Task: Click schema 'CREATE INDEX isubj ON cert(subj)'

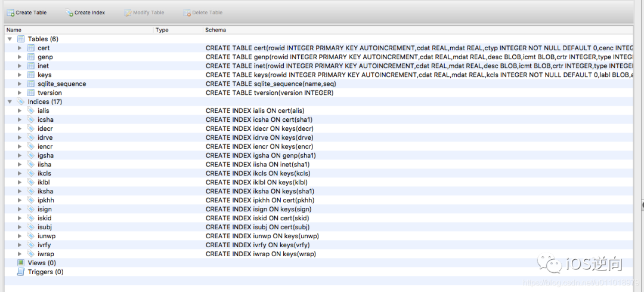Action: [x=258, y=227]
